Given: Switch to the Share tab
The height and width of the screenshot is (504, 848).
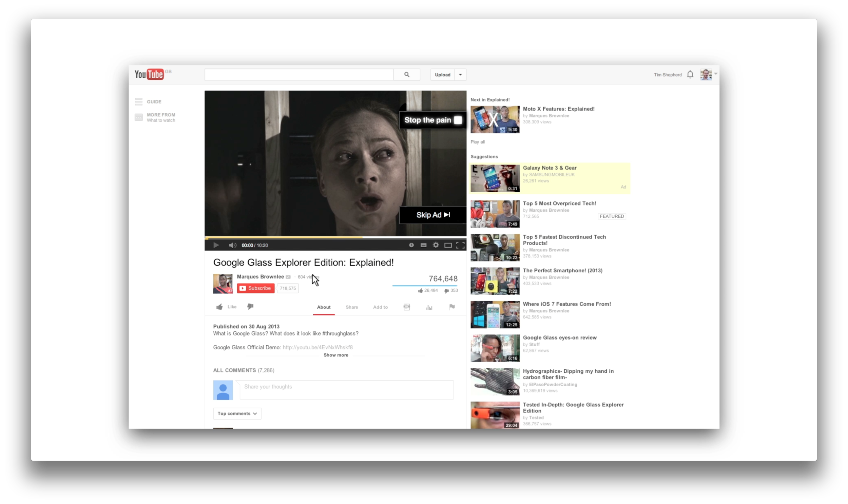Looking at the screenshot, I should pos(351,307).
